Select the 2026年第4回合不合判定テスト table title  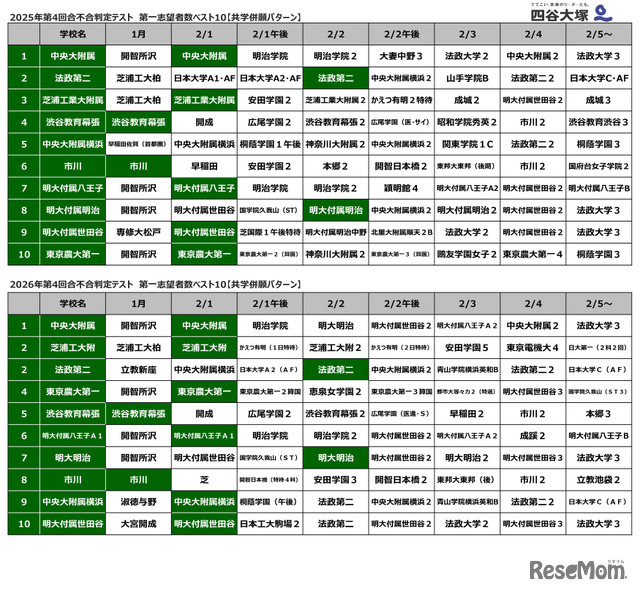(x=155, y=284)
